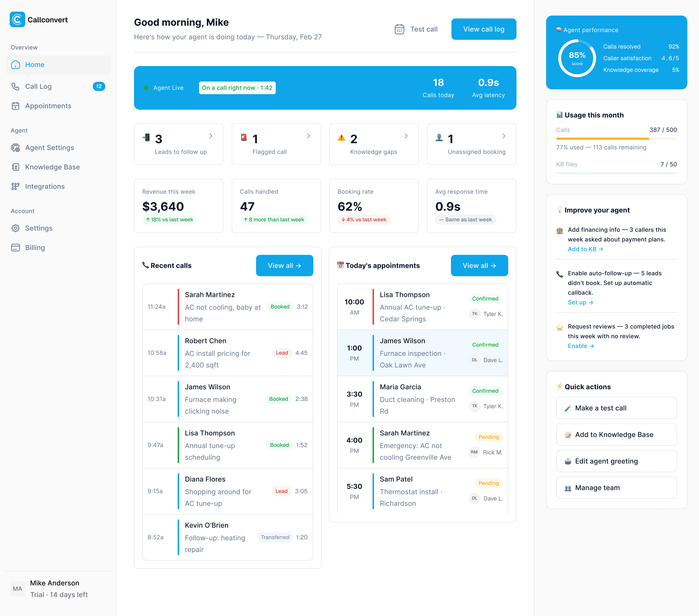Open the Settings menu item

(39, 228)
